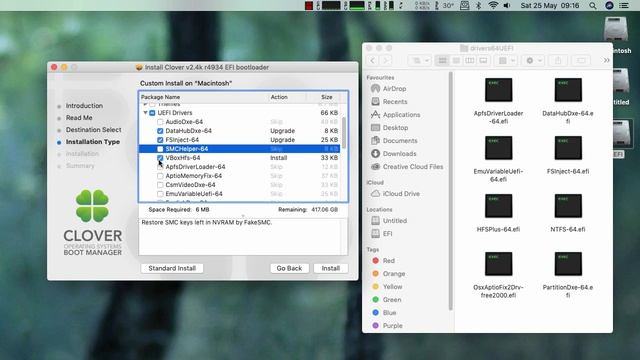Image resolution: width=640 pixels, height=360 pixels.
Task: Click Finder sidebar scrollbar
Action: [x=451, y=191]
